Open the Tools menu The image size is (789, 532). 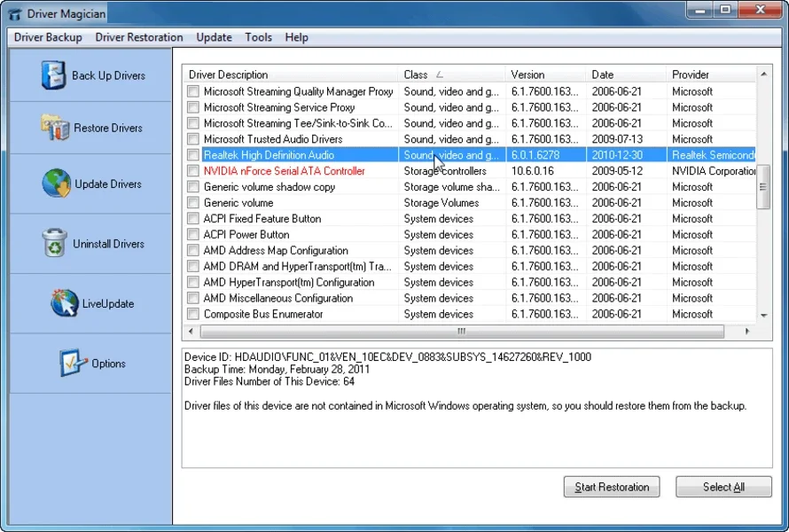259,37
